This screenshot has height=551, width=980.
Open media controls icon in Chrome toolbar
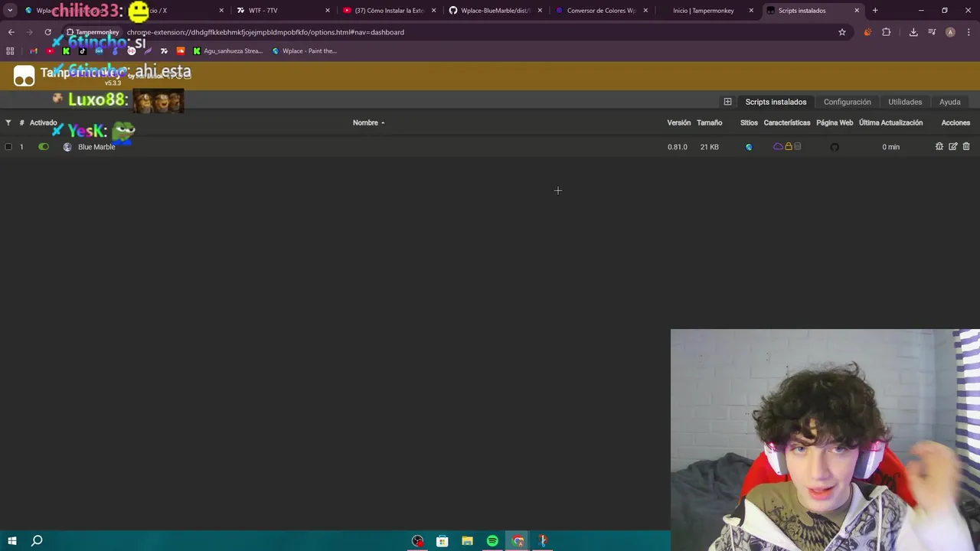(x=932, y=32)
